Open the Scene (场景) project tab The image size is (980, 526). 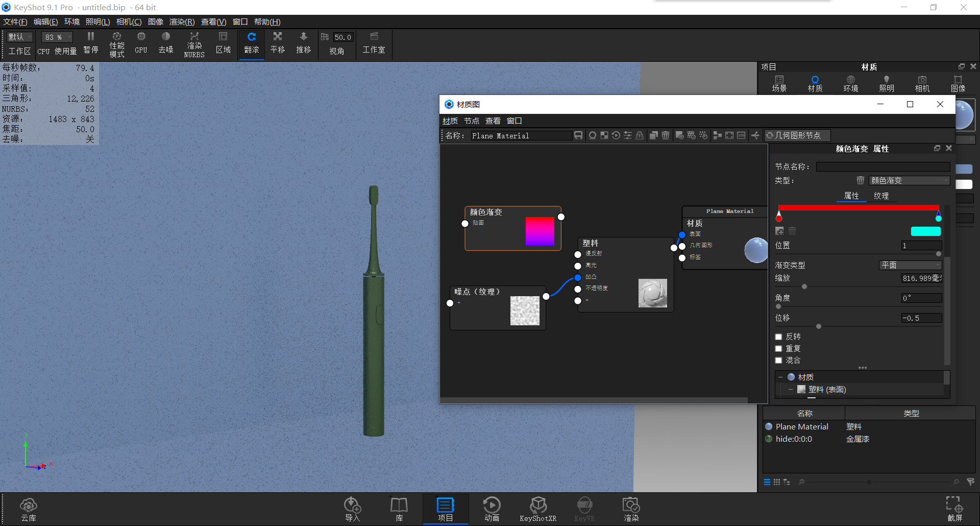tap(779, 84)
